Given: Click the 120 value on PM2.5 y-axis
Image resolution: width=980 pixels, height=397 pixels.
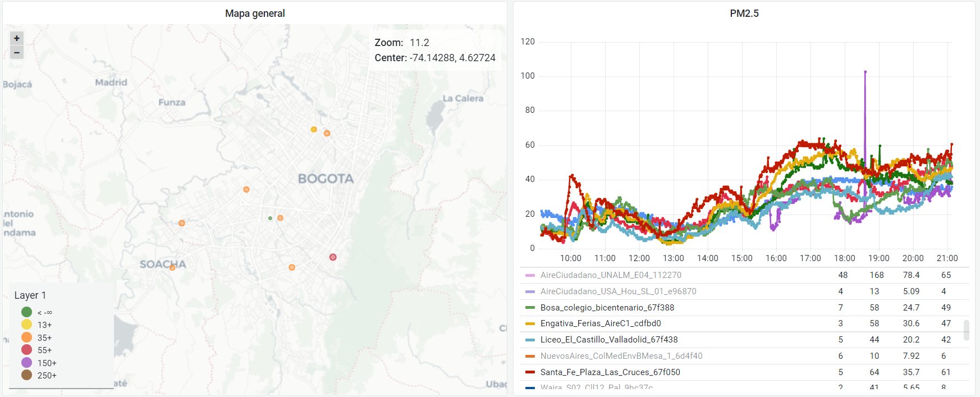Looking at the screenshot, I should pos(528,42).
